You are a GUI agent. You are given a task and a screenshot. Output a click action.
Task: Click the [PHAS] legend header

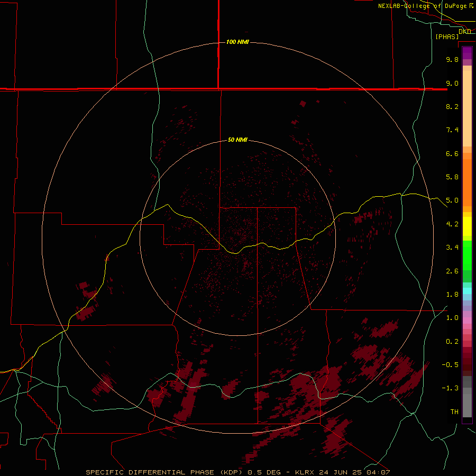coord(447,37)
